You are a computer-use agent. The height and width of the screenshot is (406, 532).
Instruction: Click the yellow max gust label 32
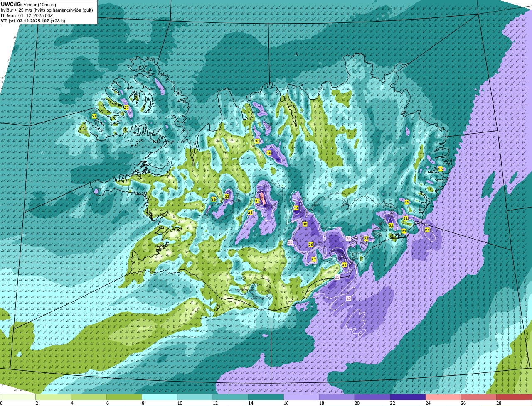coord(391,225)
